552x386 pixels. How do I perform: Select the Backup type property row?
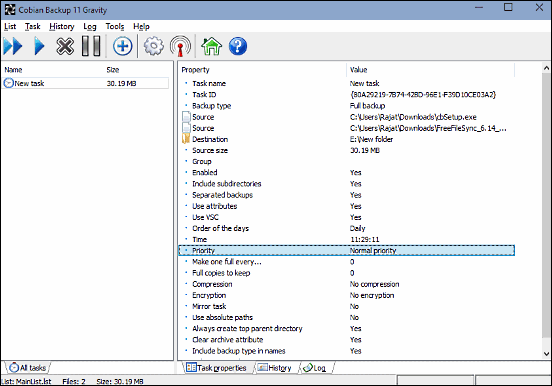[347, 106]
